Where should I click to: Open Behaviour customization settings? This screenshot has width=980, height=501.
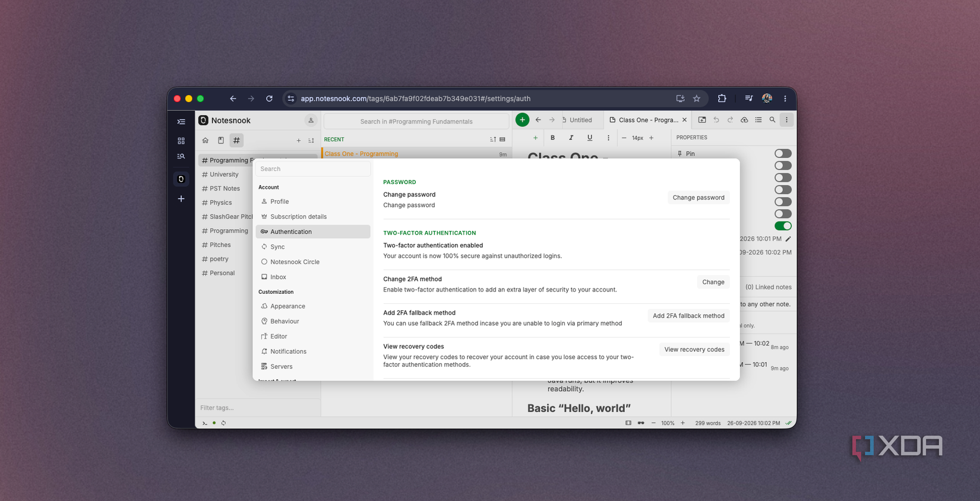point(313,321)
